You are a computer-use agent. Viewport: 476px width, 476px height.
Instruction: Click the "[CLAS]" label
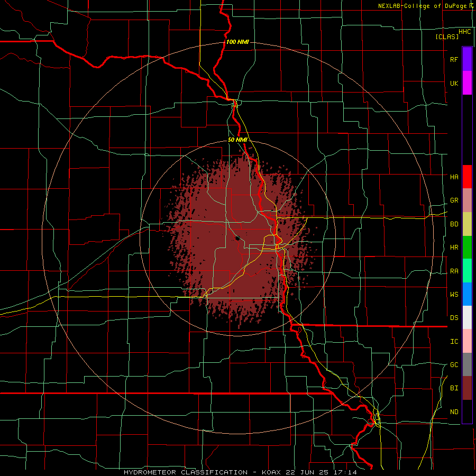(447, 36)
